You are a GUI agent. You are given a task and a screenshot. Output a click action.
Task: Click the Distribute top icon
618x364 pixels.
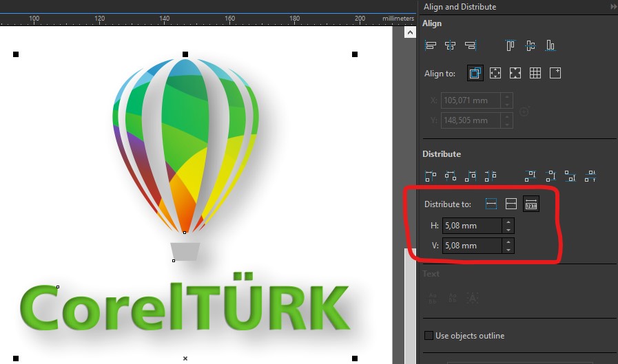click(x=531, y=176)
